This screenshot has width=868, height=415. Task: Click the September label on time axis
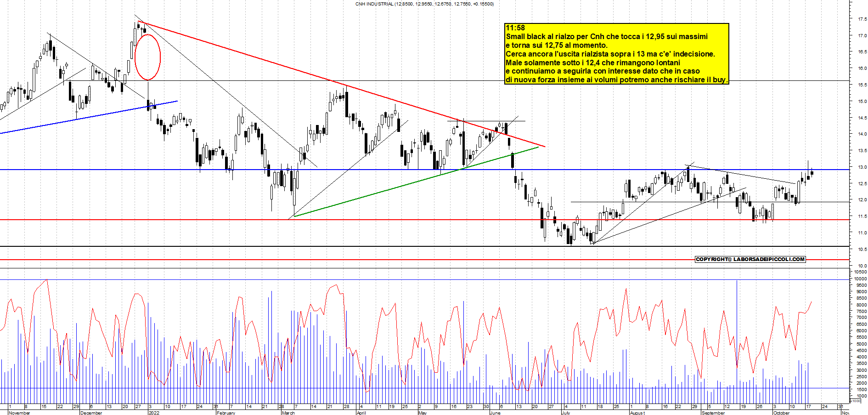713,413
